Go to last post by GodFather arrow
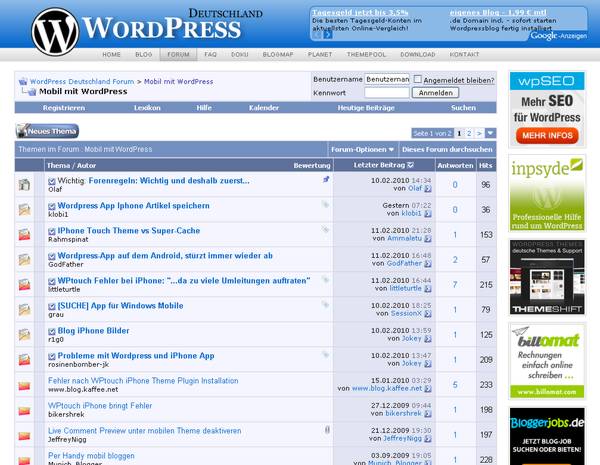The width and height of the screenshot is (600, 465). click(428, 264)
